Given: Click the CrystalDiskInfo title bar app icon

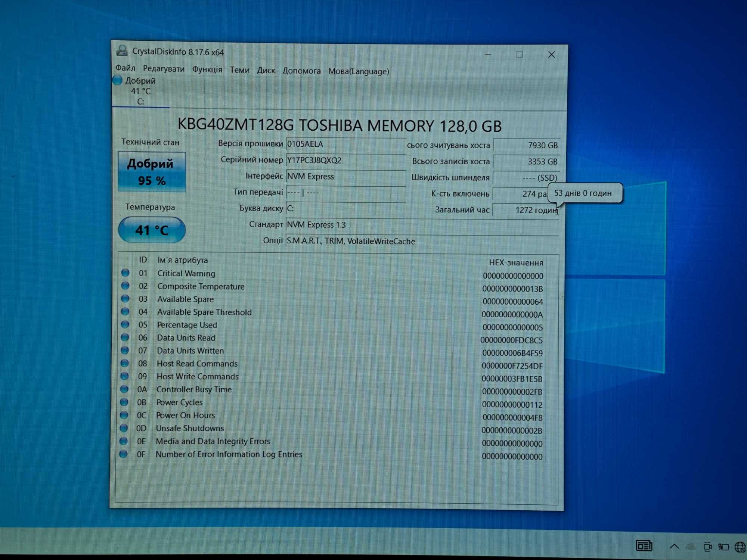Looking at the screenshot, I should pos(122,50).
